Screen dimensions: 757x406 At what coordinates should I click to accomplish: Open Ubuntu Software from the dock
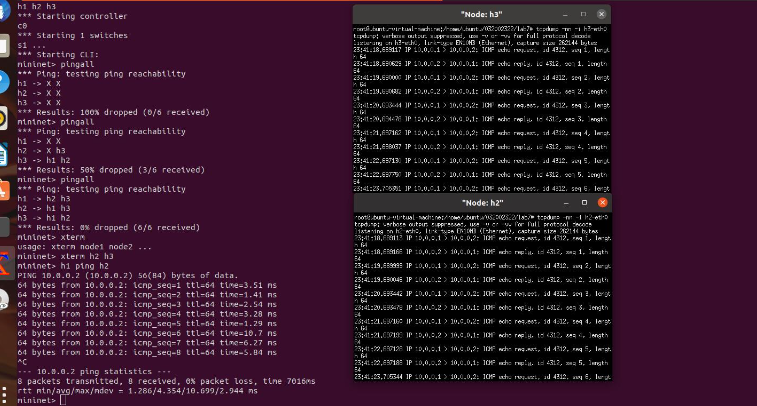[4, 190]
